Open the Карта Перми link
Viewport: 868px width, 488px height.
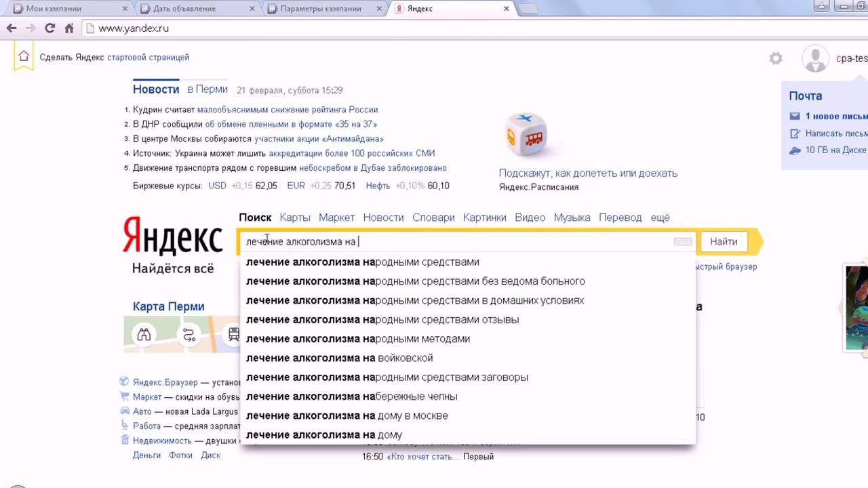(x=168, y=307)
